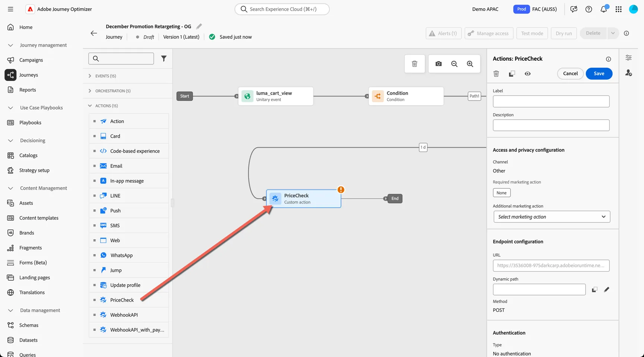Zoom in on the journey canvas
644x357 pixels.
470,64
